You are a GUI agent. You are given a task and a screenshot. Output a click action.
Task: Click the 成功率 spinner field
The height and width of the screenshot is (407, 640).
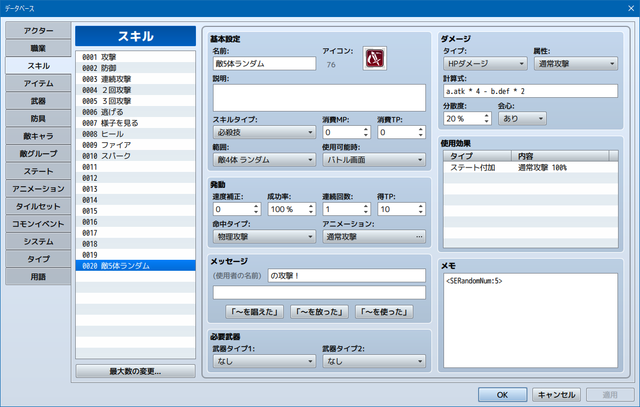tap(291, 209)
